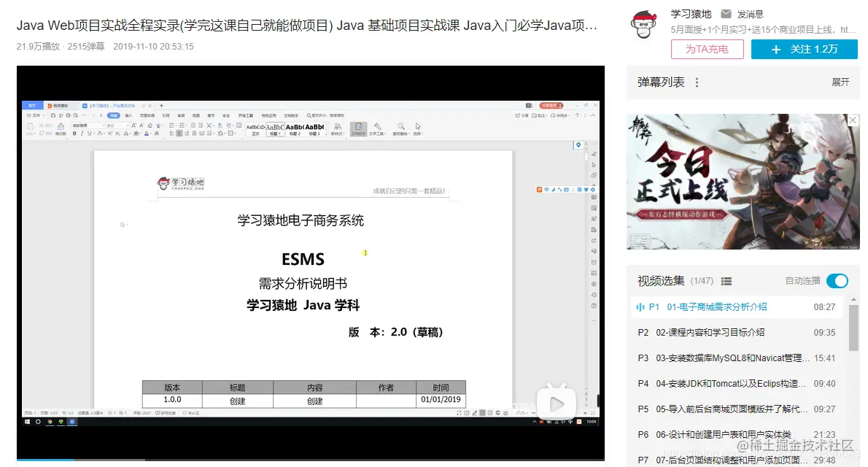
Task: Switch to fullscreen view icon in status bar
Action: coord(459,413)
